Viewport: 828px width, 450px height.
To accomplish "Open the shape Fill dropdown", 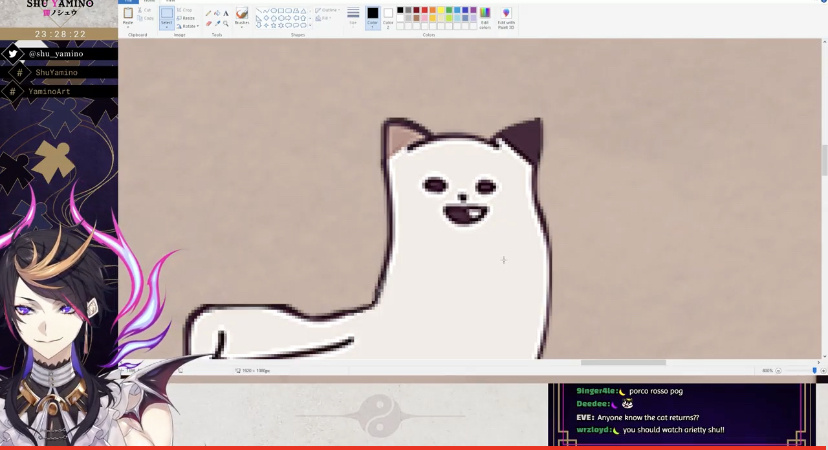I will coord(323,18).
